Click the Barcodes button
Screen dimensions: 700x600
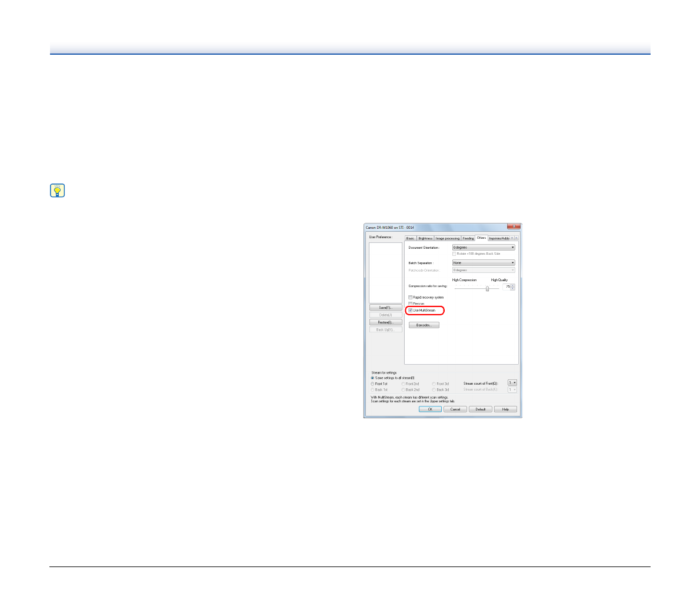[x=424, y=325]
